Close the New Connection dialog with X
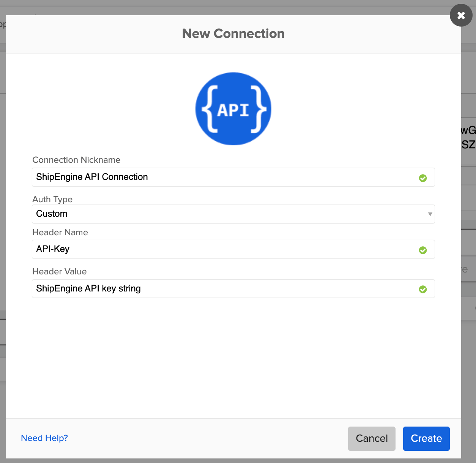This screenshot has width=476, height=463. point(461,15)
